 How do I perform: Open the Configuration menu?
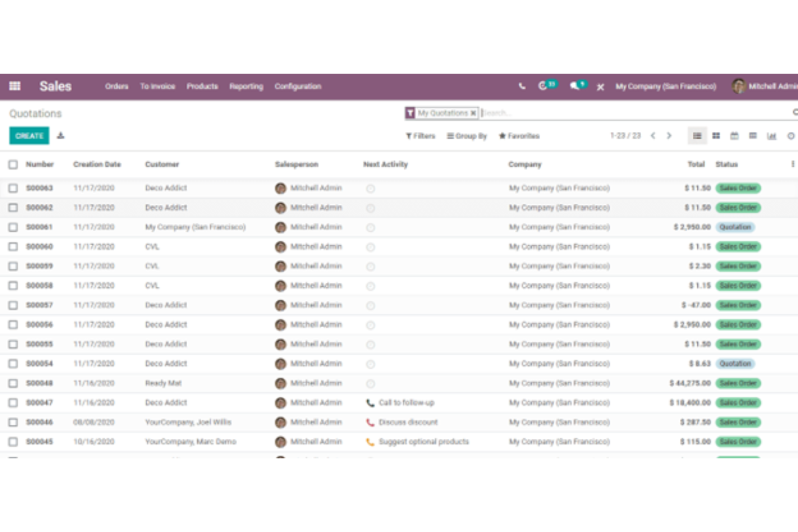[298, 86]
